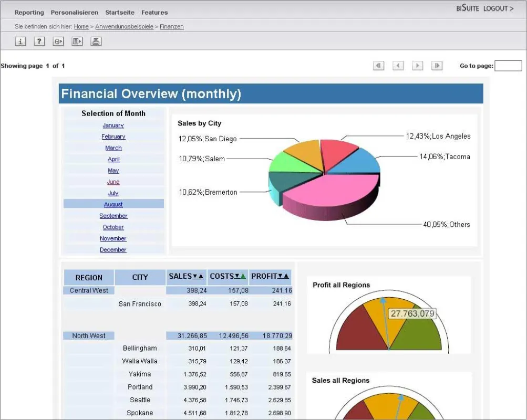Click the Portland city cell

[x=140, y=387]
